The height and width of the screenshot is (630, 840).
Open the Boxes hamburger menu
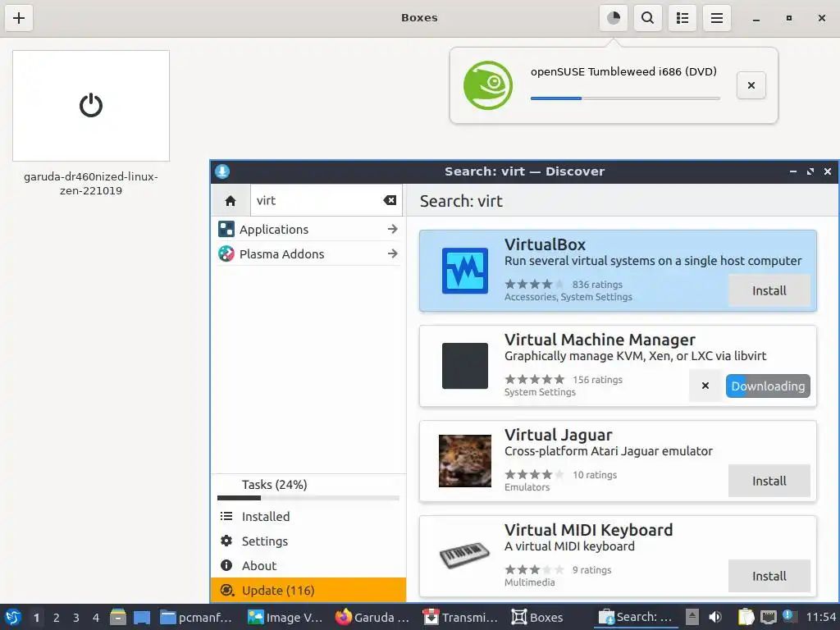[717, 18]
